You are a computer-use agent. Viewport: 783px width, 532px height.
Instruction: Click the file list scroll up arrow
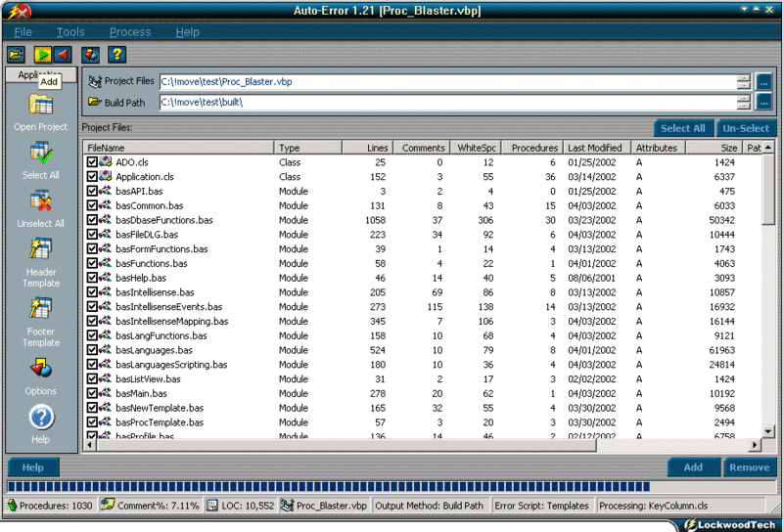[768, 148]
